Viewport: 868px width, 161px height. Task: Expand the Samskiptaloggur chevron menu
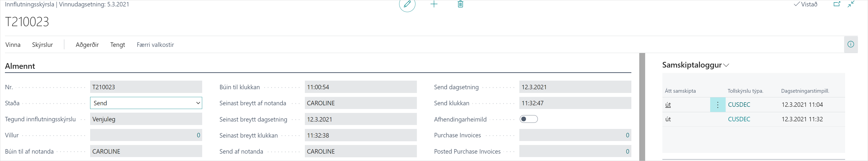click(726, 66)
